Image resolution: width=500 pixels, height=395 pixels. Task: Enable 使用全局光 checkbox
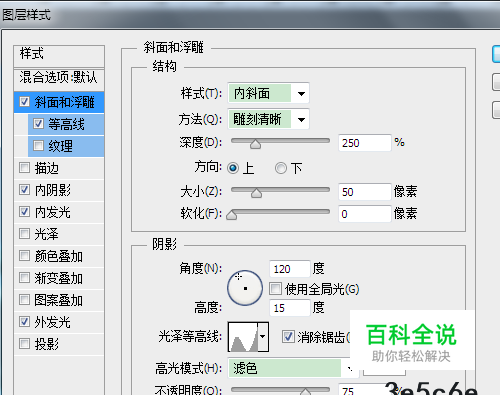[275, 289]
